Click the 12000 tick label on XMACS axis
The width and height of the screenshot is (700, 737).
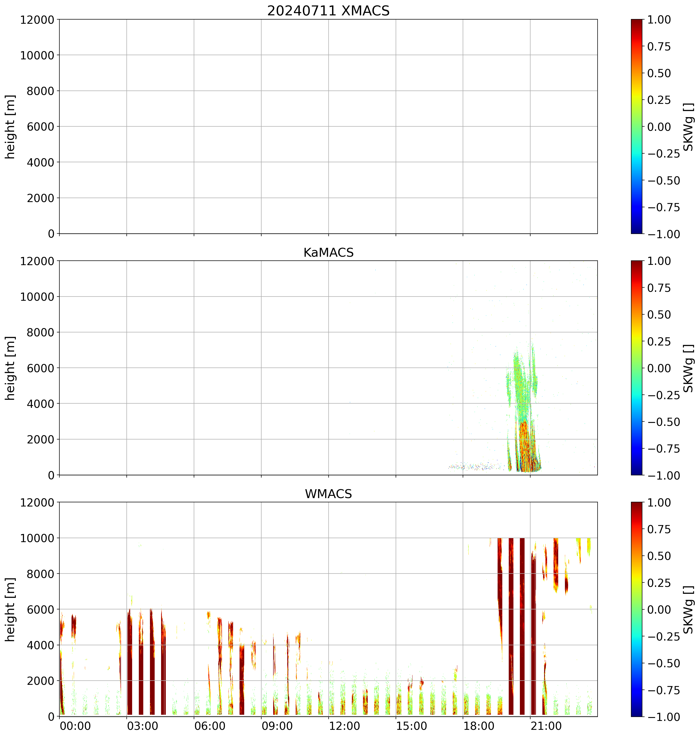tap(37, 20)
